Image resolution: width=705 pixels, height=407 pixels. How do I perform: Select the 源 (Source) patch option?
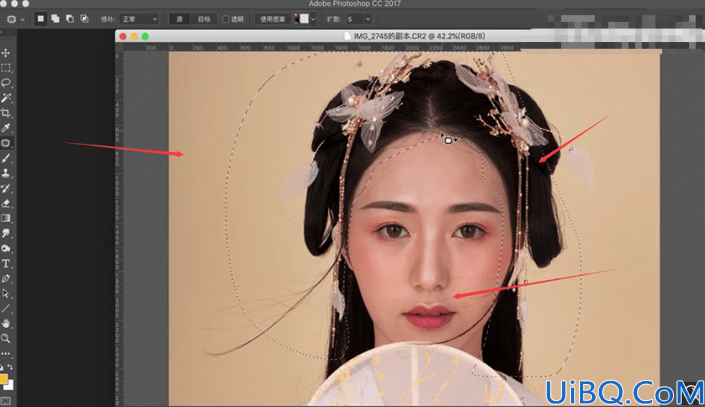point(179,19)
